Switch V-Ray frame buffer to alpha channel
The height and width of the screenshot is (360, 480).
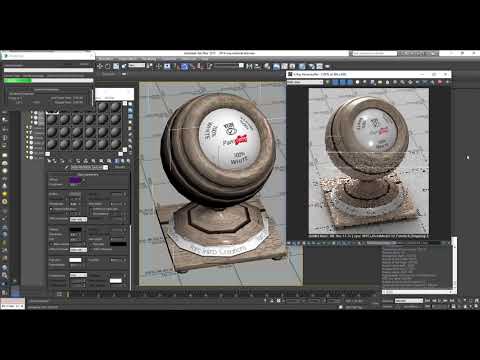point(357,82)
